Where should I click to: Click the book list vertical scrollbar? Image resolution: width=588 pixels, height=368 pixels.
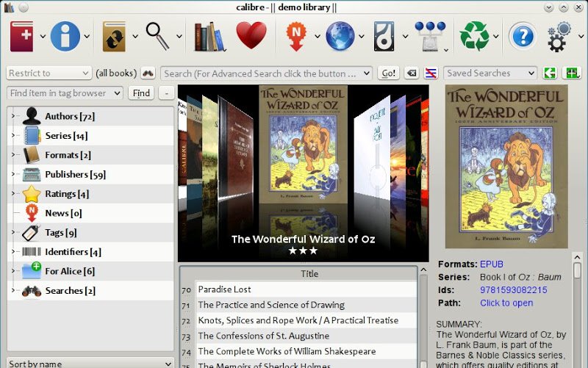click(x=423, y=319)
